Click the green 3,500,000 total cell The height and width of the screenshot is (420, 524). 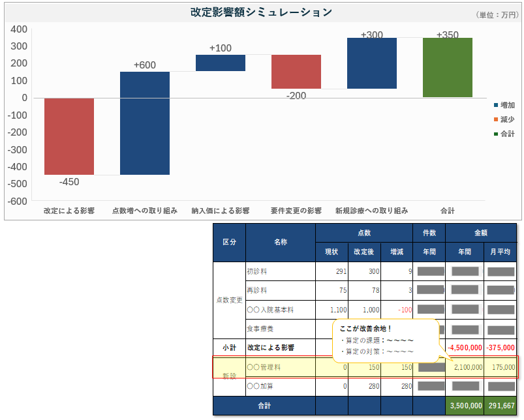[465, 406]
